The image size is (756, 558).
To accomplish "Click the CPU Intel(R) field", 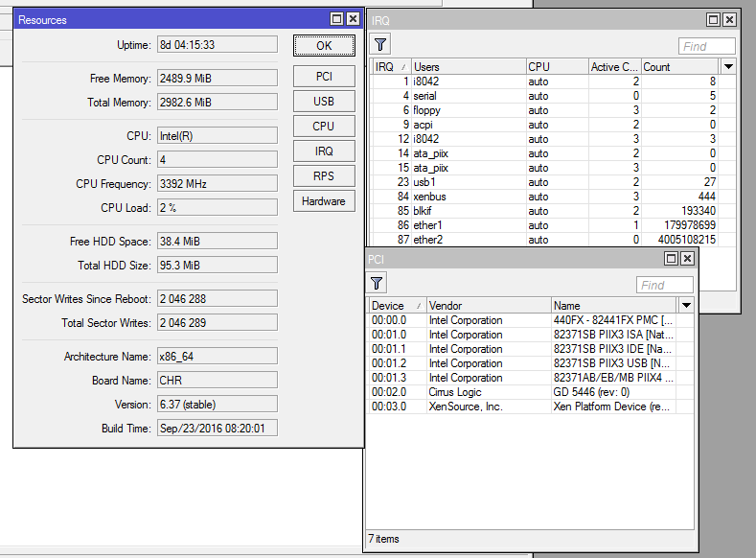I will [218, 136].
